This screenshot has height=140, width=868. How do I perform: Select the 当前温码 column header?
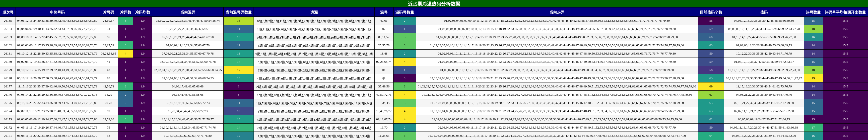click(x=188, y=12)
